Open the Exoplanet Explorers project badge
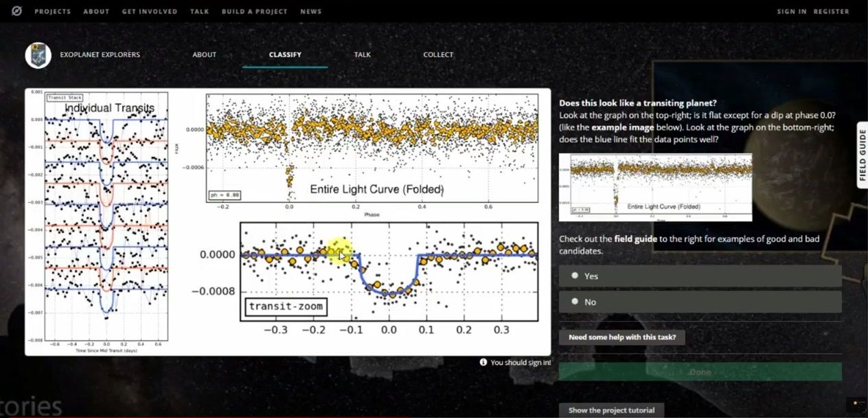This screenshot has width=868, height=418. [x=38, y=55]
